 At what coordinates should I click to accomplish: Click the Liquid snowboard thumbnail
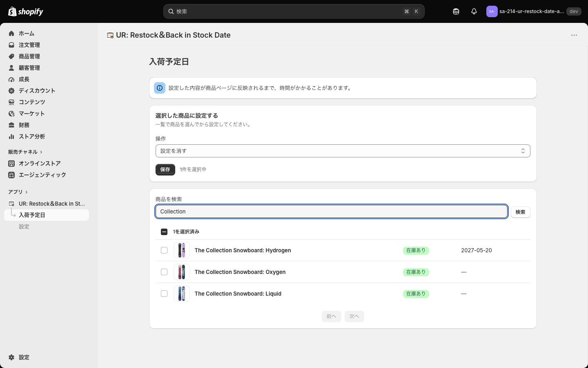[182, 294]
